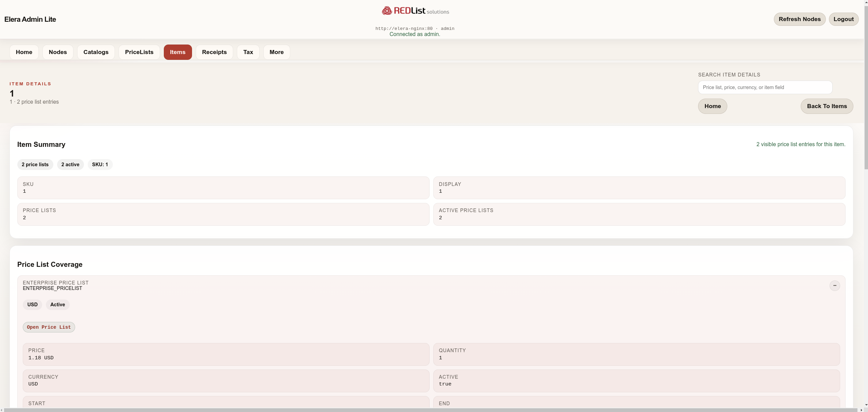Screen dimensions: 868x412
Task: Expand the More menu
Action: pos(276,52)
